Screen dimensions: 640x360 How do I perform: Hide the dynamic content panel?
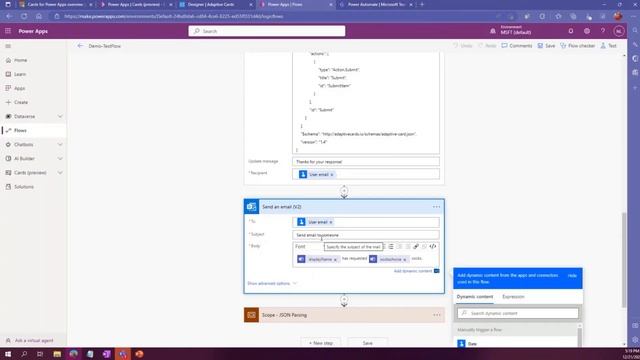[x=572, y=276]
